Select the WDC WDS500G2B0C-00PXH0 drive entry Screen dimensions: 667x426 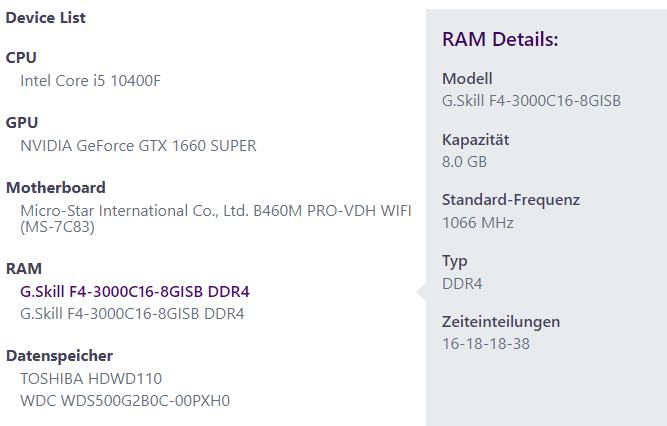(125, 401)
